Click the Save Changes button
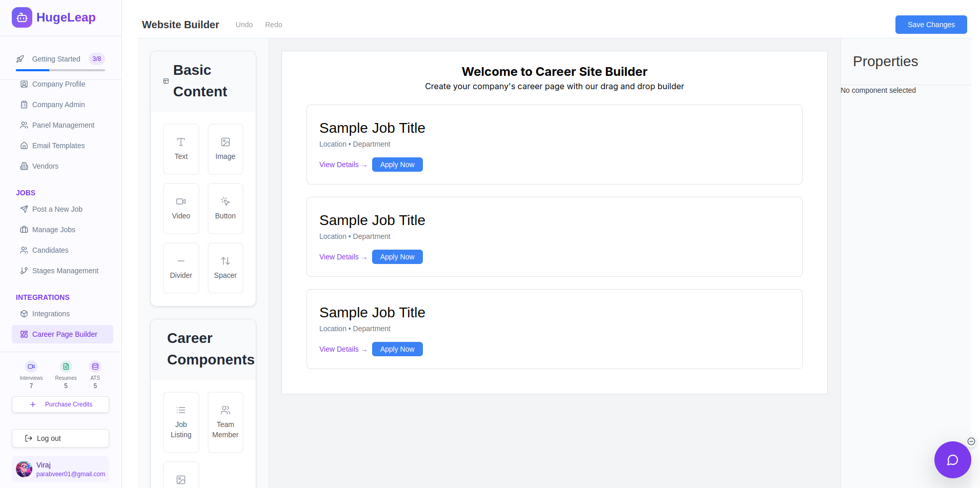The image size is (980, 488). (x=931, y=24)
